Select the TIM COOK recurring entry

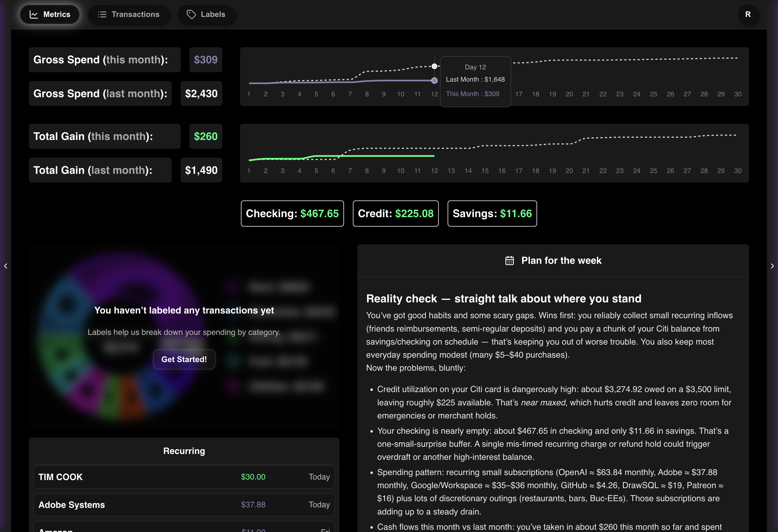point(184,477)
